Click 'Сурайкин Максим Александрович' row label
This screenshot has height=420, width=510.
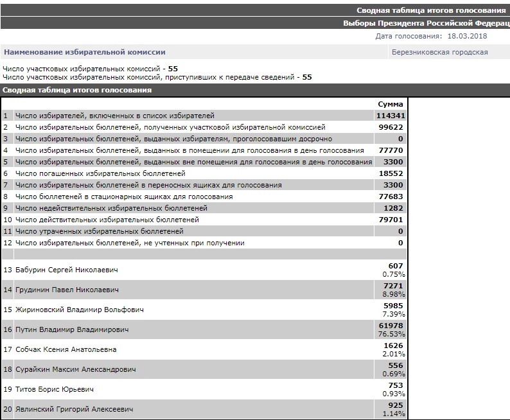pyautogui.click(x=75, y=369)
